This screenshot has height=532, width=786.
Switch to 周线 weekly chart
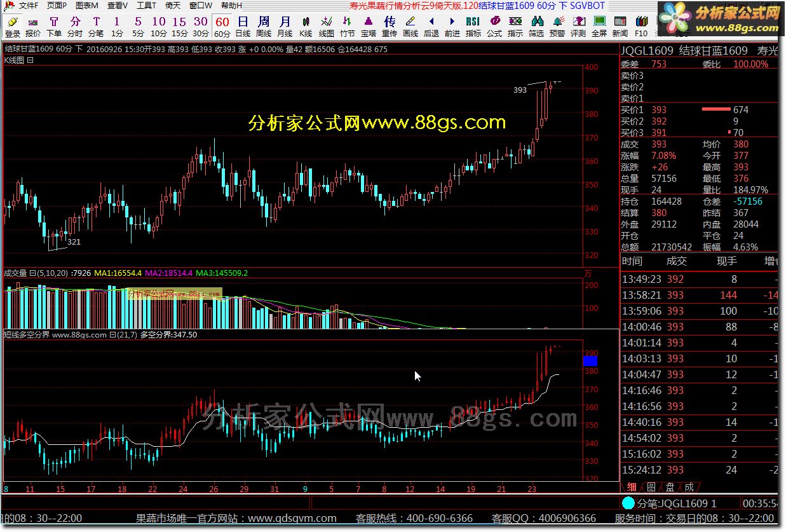click(x=264, y=27)
